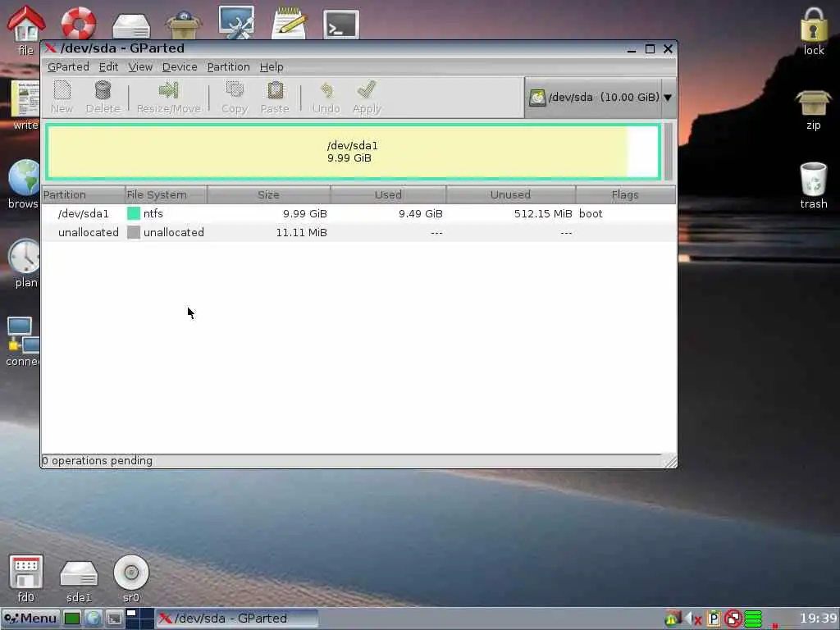Open the View menu
The image size is (840, 630).
click(140, 67)
